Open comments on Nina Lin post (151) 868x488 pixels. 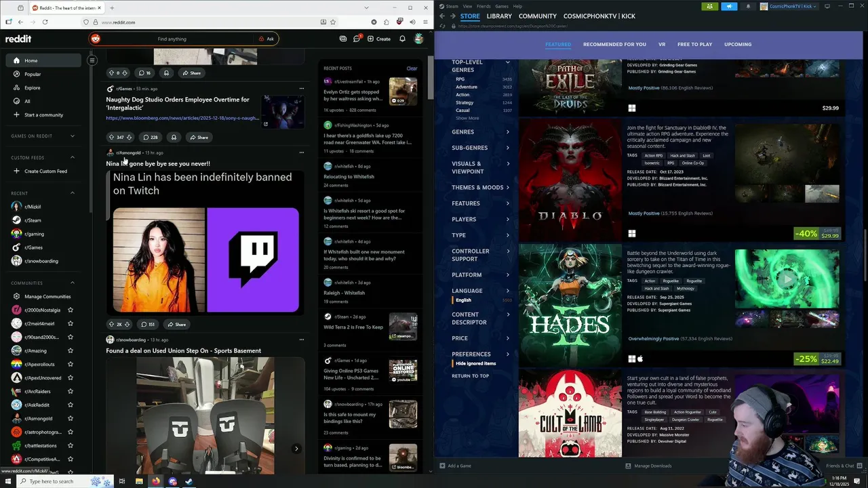[x=148, y=325]
